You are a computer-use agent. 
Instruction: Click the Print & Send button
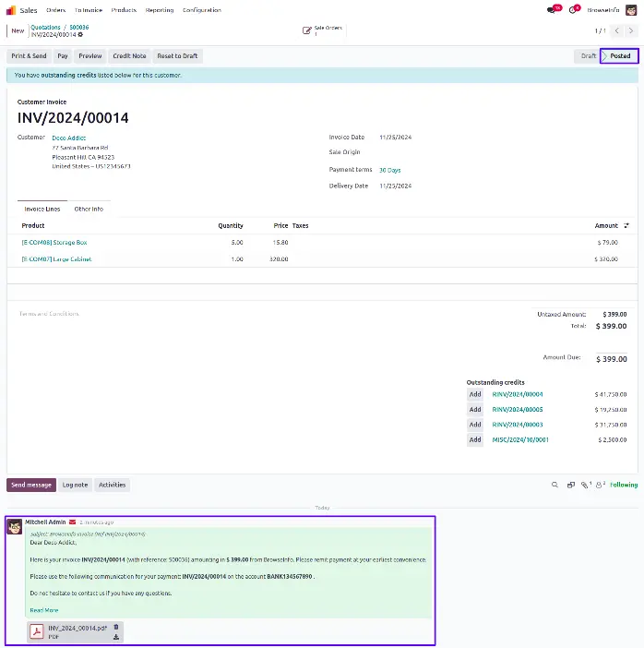coord(28,56)
